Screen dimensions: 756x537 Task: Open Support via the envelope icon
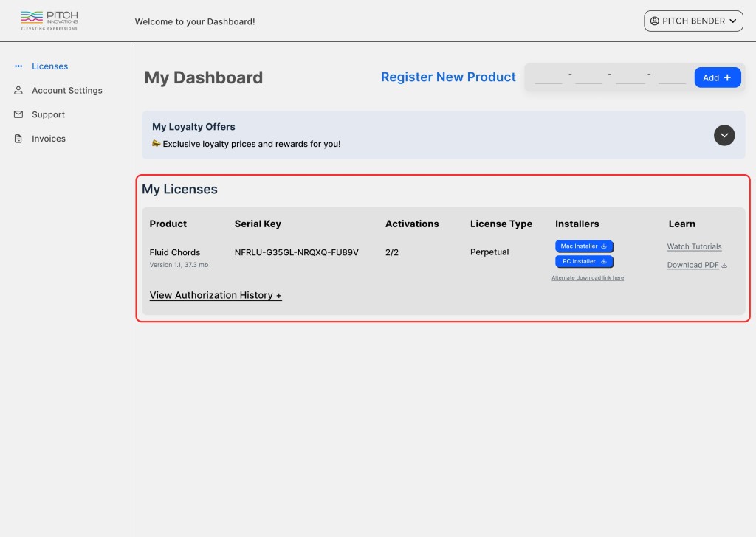tap(18, 114)
